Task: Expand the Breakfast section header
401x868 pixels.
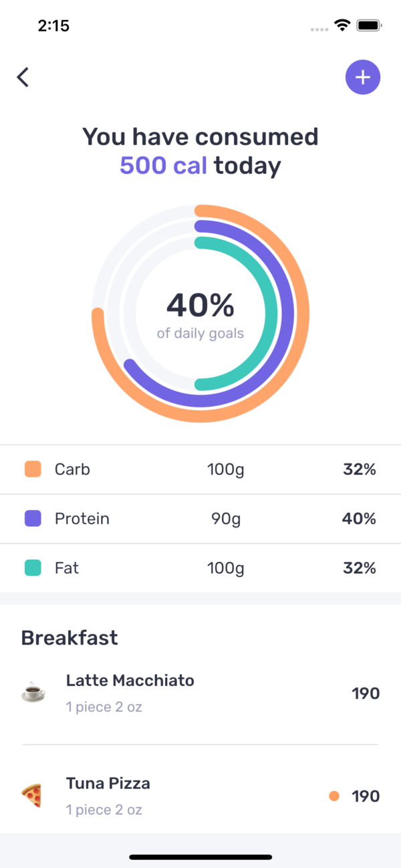Action: click(x=69, y=637)
